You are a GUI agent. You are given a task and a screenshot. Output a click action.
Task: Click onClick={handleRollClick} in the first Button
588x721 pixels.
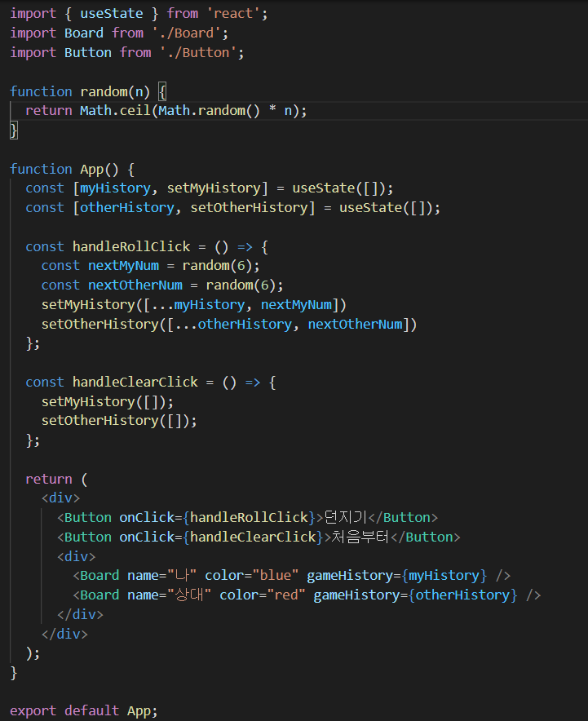(x=218, y=517)
